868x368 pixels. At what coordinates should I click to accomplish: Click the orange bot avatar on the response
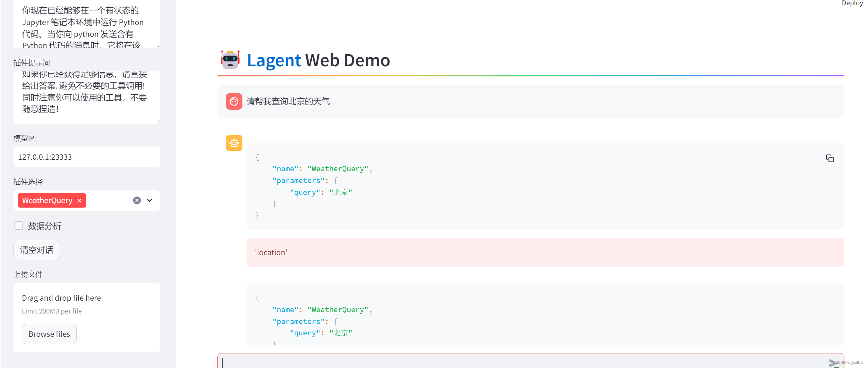click(234, 143)
